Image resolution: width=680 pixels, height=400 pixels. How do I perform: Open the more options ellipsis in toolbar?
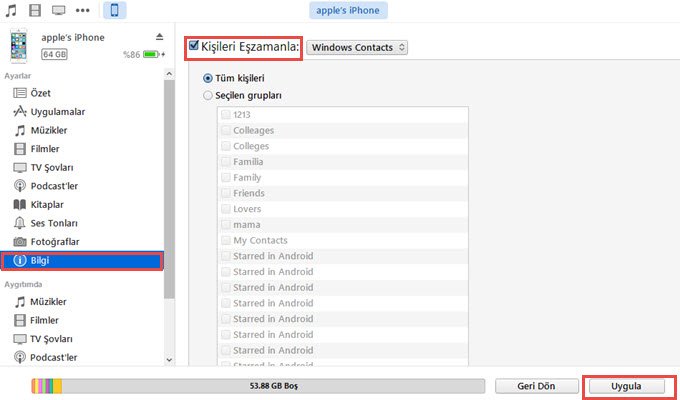82,10
